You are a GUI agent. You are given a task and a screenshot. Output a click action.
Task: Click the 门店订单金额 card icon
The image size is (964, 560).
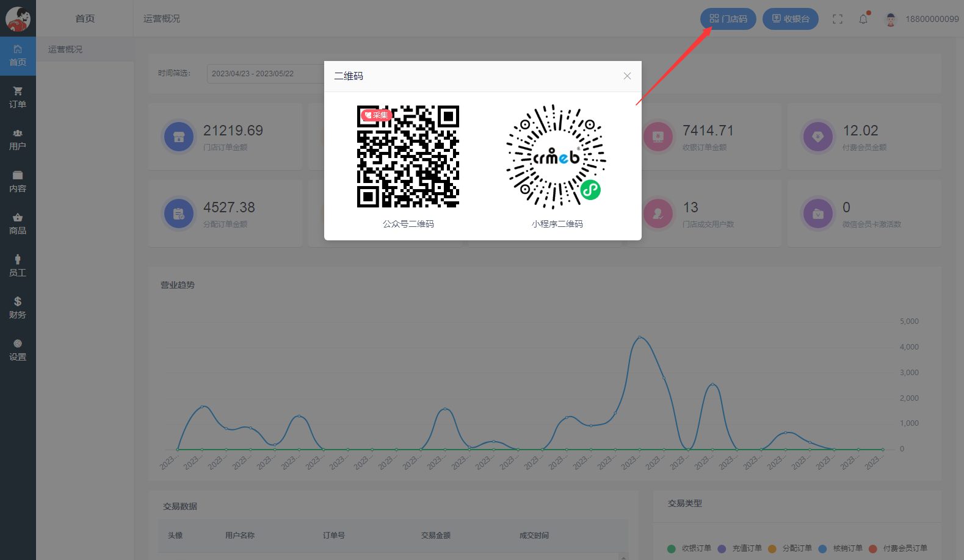pyautogui.click(x=179, y=137)
